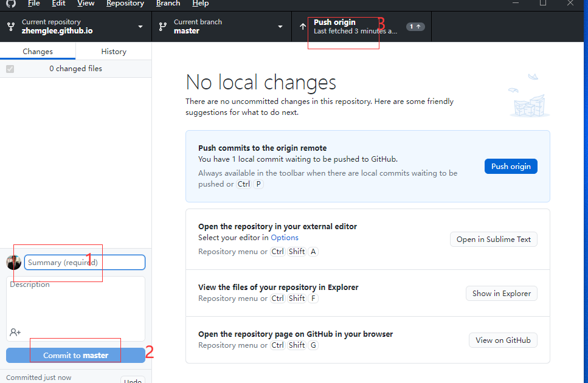Click the repository fork icon beside Current repository
This screenshot has height=383, width=588.
click(11, 27)
